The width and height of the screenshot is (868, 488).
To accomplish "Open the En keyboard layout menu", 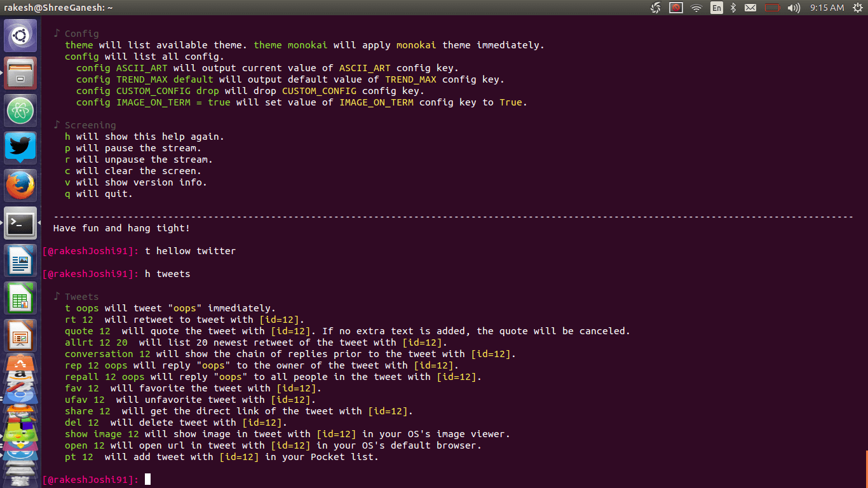I will click(x=717, y=8).
